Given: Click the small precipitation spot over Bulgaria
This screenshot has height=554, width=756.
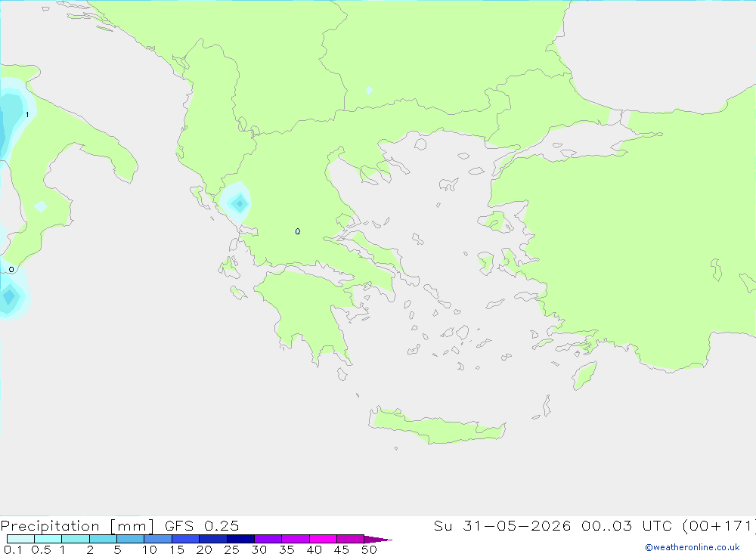Looking at the screenshot, I should 369,91.
